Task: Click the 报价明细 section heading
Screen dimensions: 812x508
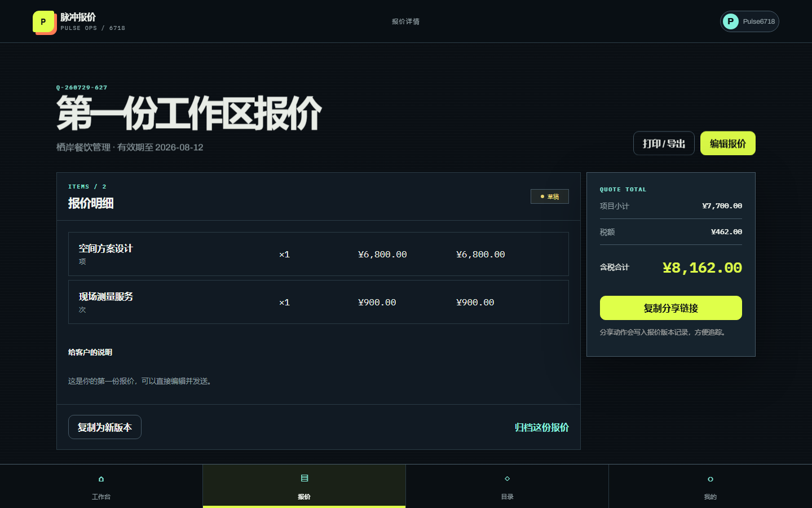Action: (91, 203)
